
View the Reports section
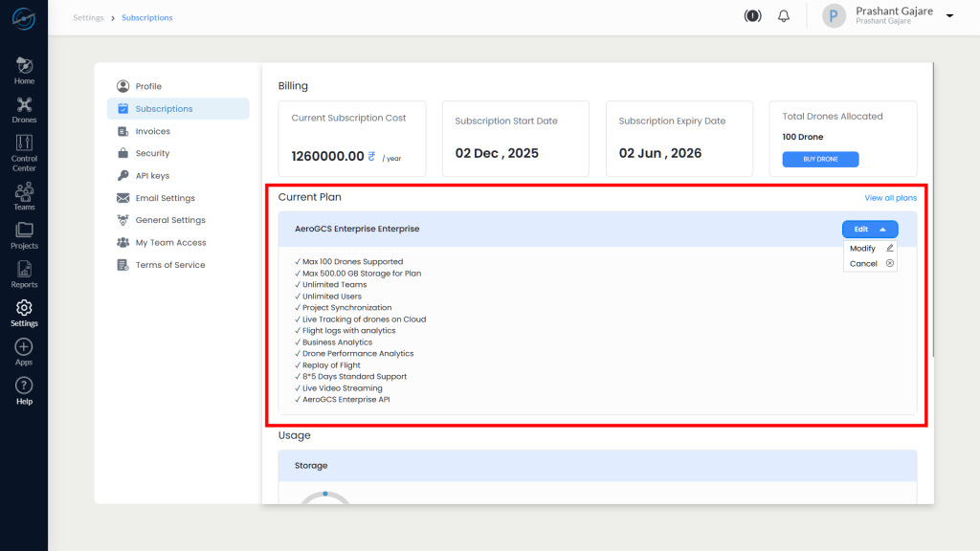[23, 275]
